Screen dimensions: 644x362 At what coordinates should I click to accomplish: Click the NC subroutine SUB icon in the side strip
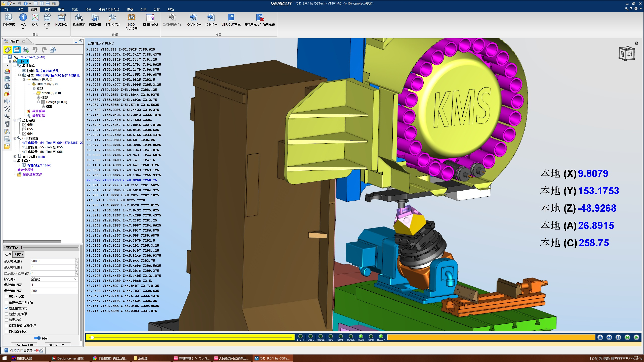click(7, 139)
